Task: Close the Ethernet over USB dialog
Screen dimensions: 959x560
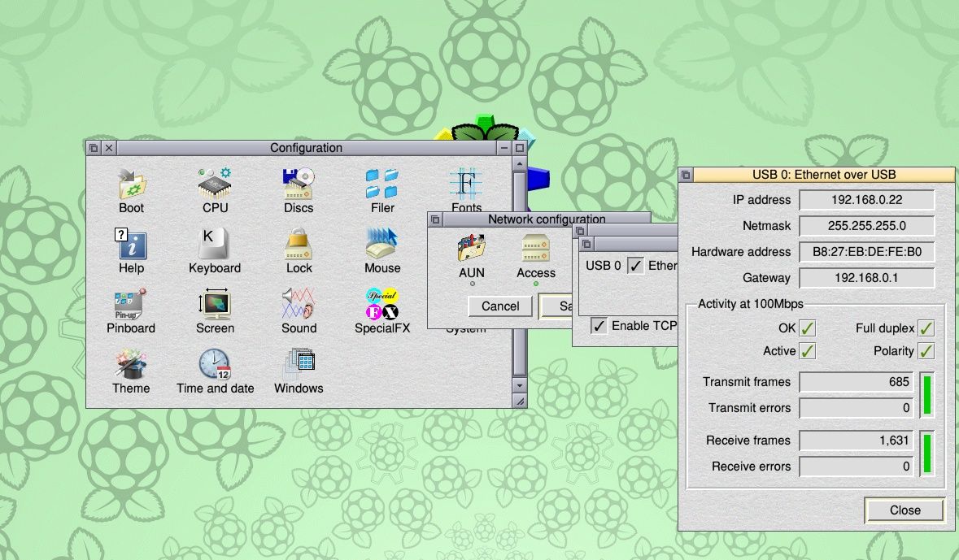Action: click(x=905, y=510)
